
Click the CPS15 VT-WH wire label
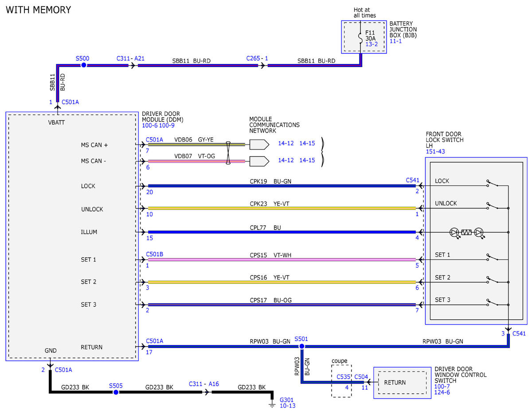tap(270, 255)
